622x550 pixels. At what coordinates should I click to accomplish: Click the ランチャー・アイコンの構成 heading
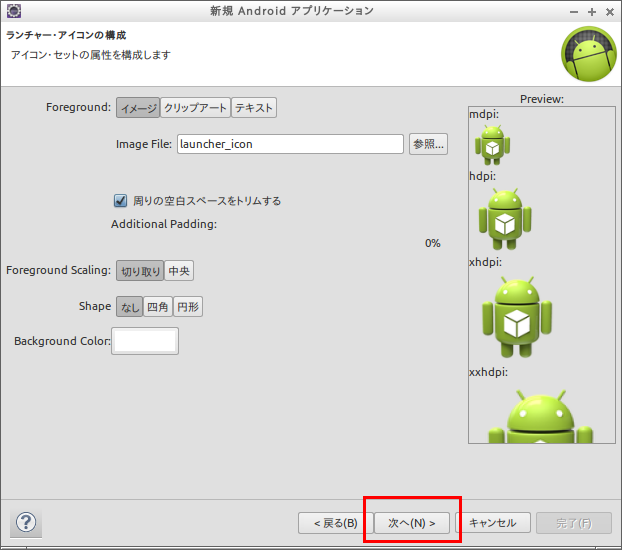[66, 35]
